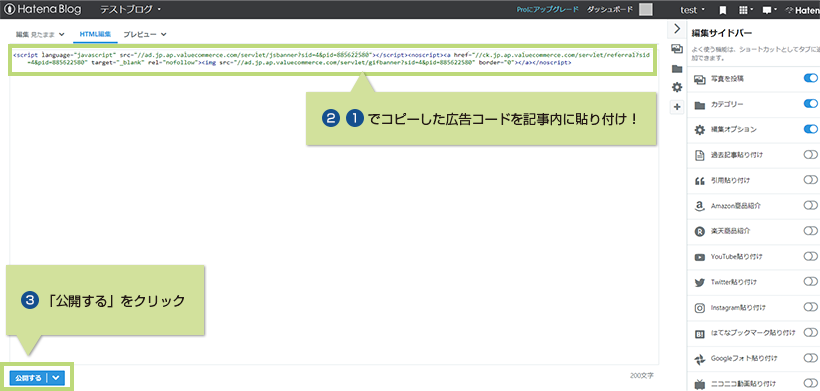The height and width of the screenshot is (391, 820).
Task: Click the 公開する publish button
Action: pyautogui.click(x=28, y=377)
